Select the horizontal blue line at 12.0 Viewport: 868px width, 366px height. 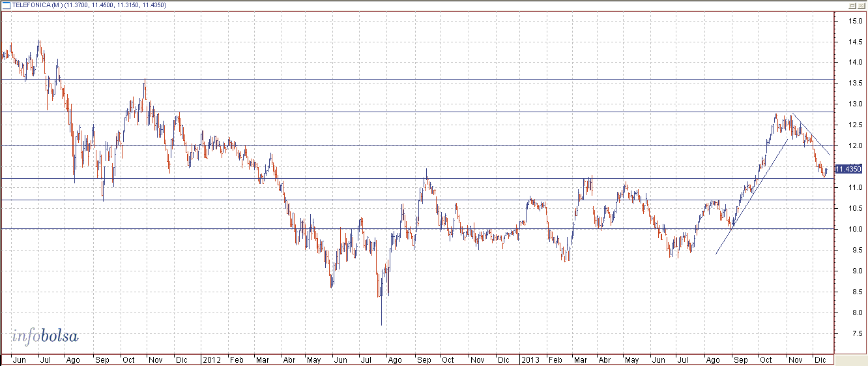pos(417,145)
